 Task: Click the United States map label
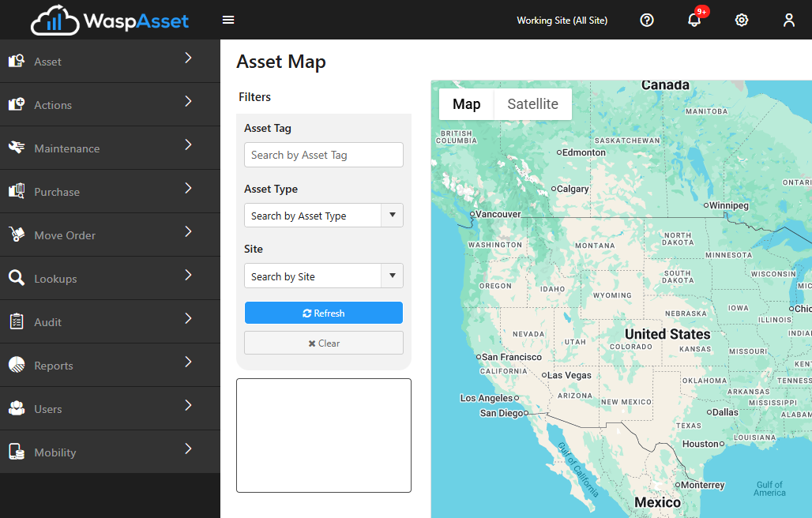pyautogui.click(x=667, y=334)
